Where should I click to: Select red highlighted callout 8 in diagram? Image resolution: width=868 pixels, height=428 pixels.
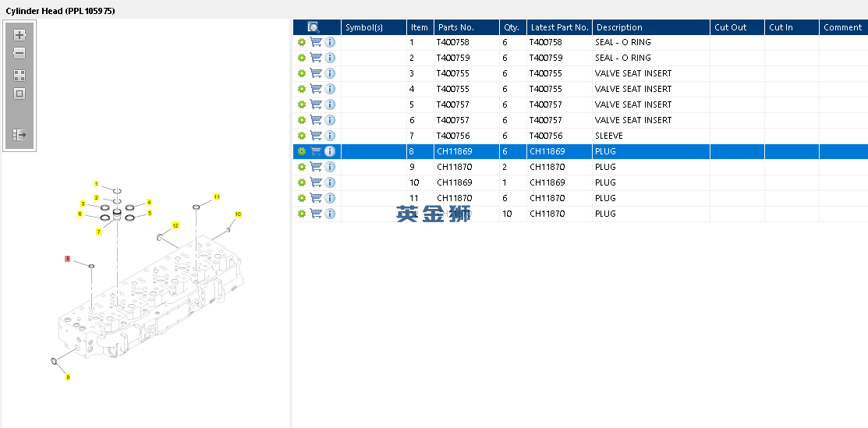[68, 259]
